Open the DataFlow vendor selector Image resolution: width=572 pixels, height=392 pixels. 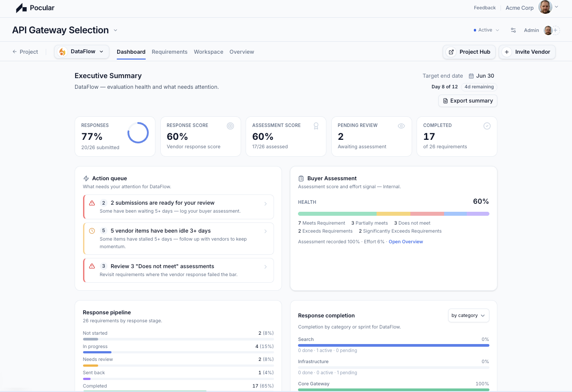tap(82, 51)
